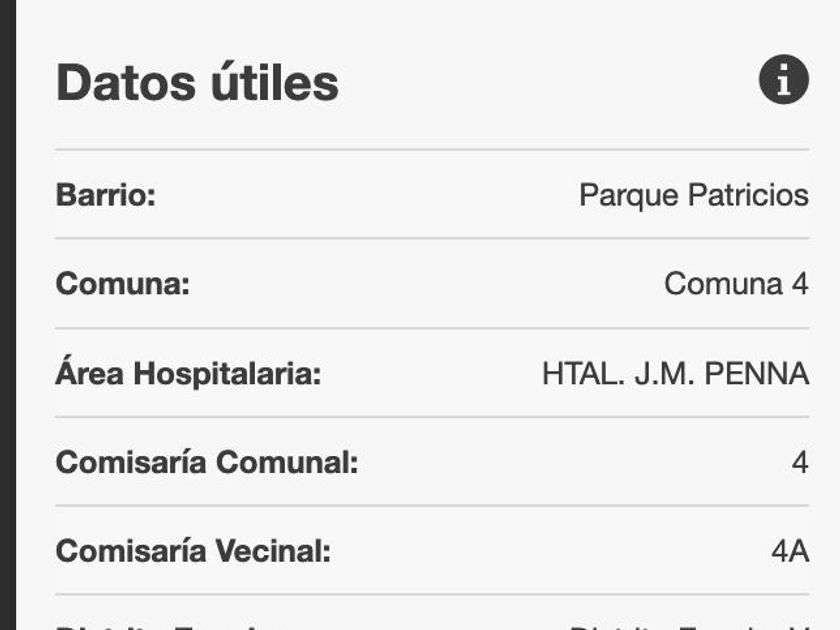Click the divider line under the Datos útiles heading
Screen dimensions: 840x630
point(432,150)
